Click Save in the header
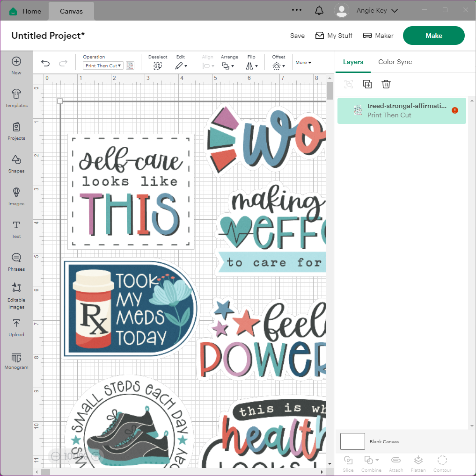This screenshot has width=476, height=476. tap(297, 36)
